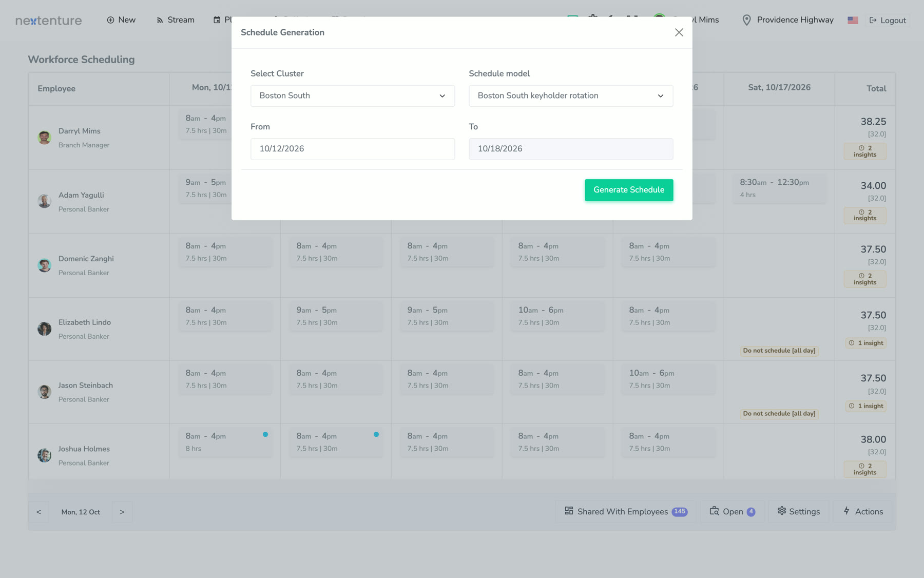Viewport: 924px width, 578px height.
Task: Click the nextenture logo
Action: 49,21
